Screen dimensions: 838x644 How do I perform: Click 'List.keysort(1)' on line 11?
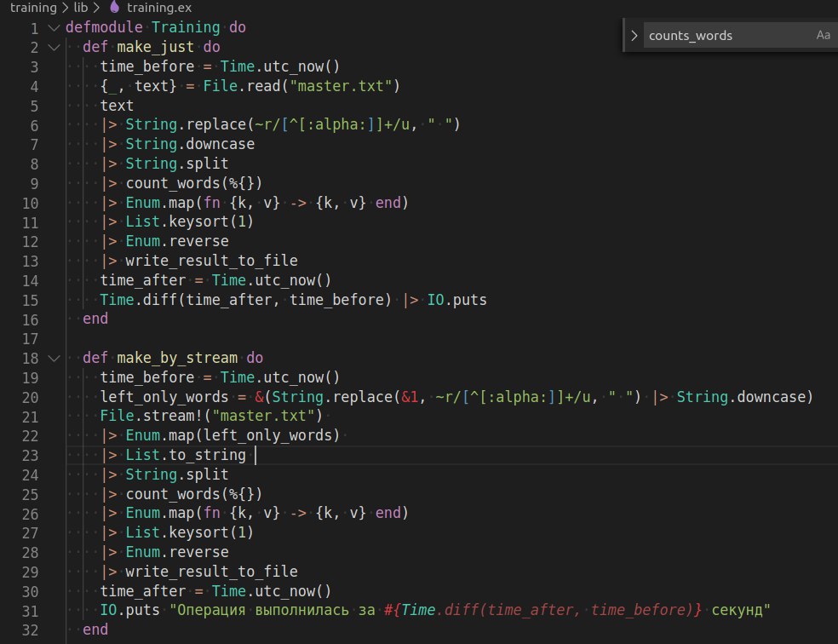point(189,221)
